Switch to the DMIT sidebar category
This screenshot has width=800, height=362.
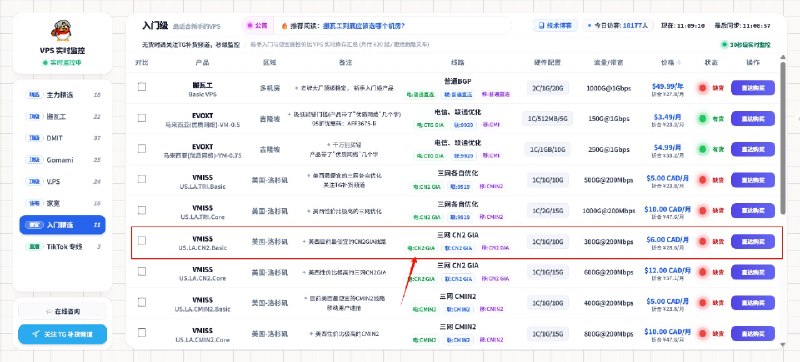62,138
